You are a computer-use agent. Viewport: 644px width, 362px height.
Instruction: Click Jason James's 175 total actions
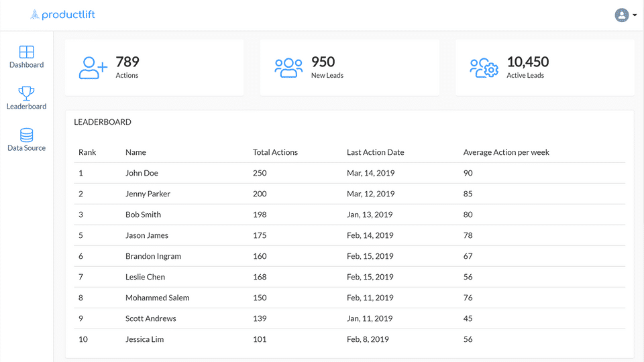(260, 235)
